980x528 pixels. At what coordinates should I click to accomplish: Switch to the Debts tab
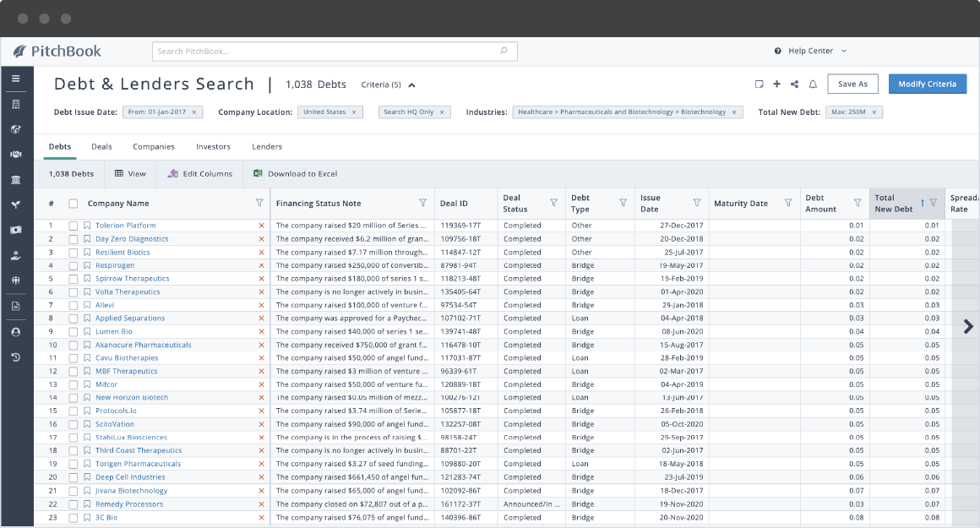coord(60,147)
